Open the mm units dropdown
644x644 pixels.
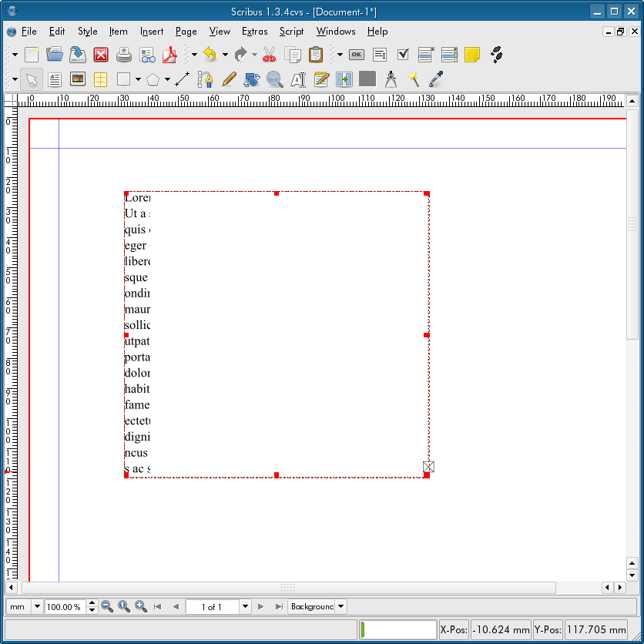pos(36,607)
